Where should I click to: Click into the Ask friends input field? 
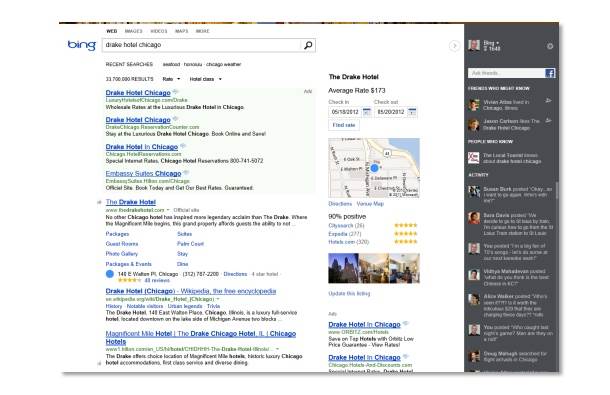pyautogui.click(x=507, y=73)
